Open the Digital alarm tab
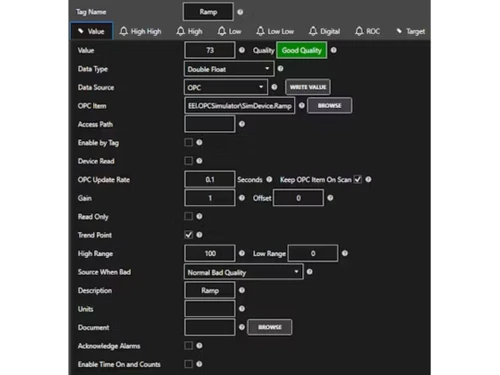The image size is (500, 375). pyautogui.click(x=324, y=31)
